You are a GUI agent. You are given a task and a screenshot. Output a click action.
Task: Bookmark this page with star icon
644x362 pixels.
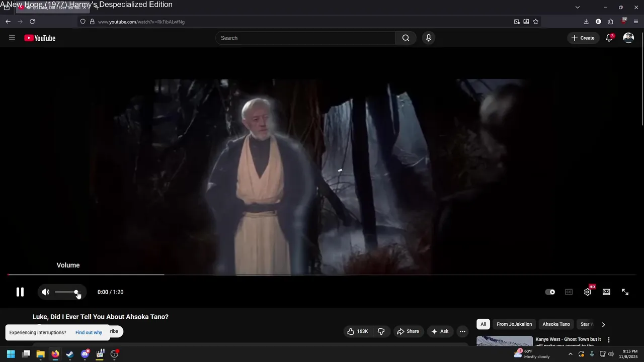click(536, 22)
